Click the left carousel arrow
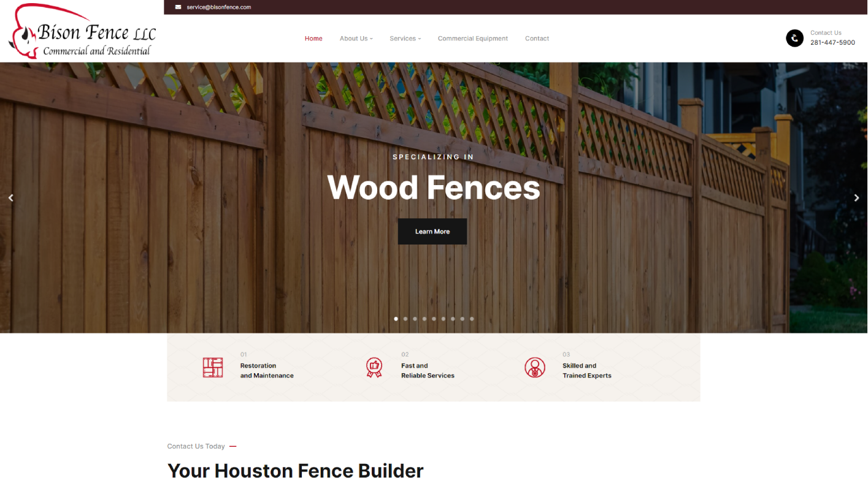Image resolution: width=868 pixels, height=497 pixels. click(10, 197)
